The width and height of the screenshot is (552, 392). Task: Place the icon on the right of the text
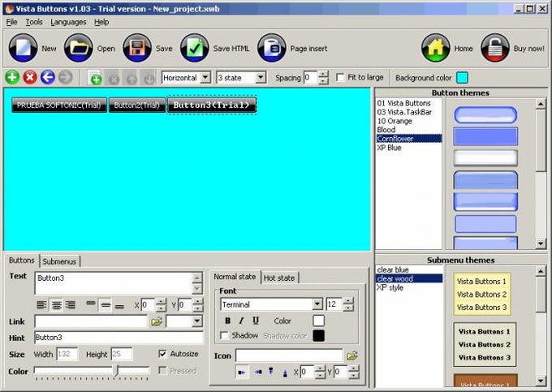coord(258,372)
